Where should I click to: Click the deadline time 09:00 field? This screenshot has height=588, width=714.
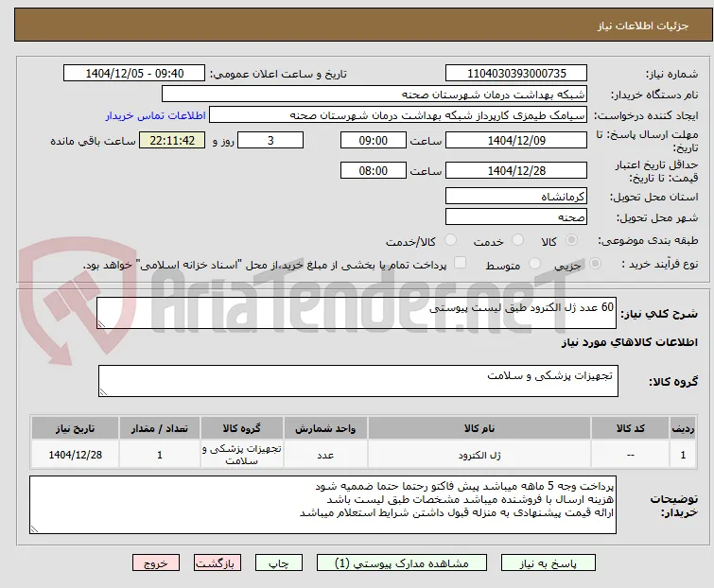click(x=373, y=140)
